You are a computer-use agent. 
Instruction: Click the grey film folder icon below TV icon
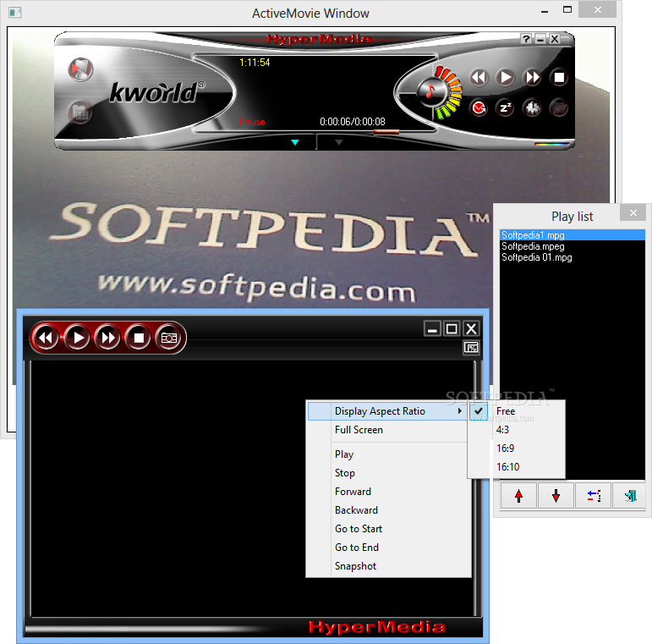click(79, 113)
